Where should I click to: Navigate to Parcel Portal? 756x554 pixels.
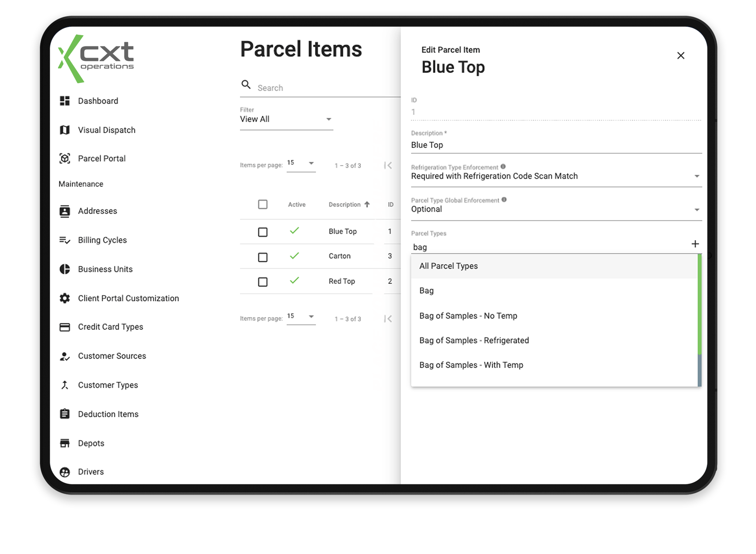(x=102, y=158)
